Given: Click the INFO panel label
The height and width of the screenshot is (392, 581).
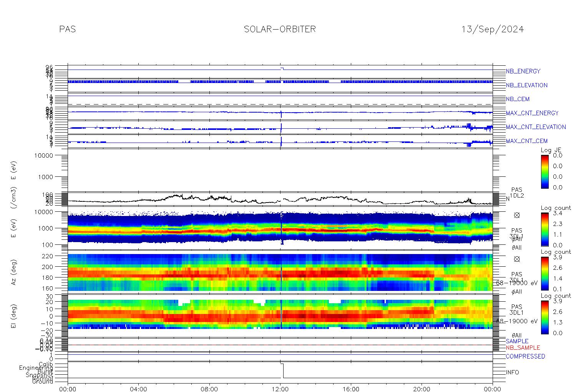Looking at the screenshot, I should coord(512,372).
